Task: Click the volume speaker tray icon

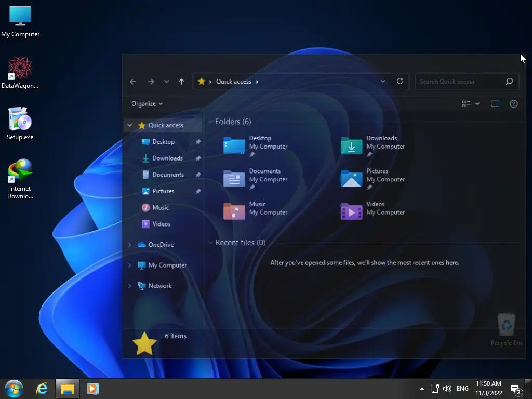Action: [x=447, y=389]
